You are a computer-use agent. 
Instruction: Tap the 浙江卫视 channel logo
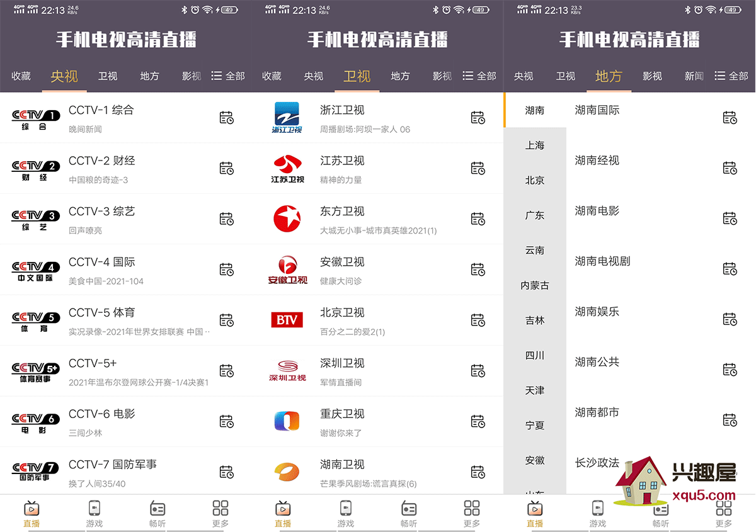(287, 118)
